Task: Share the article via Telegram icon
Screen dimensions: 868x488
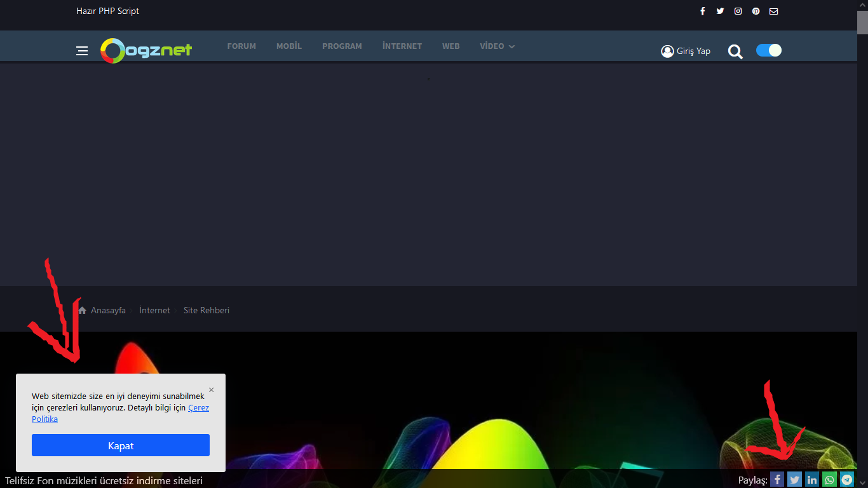Action: (846, 479)
